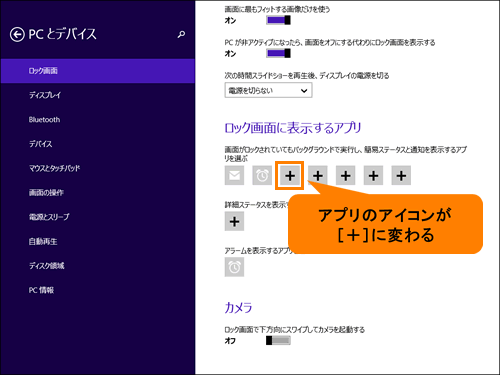The image size is (500, 375).
Task: Open the search magnifier icon in the sidebar
Action: (181, 34)
